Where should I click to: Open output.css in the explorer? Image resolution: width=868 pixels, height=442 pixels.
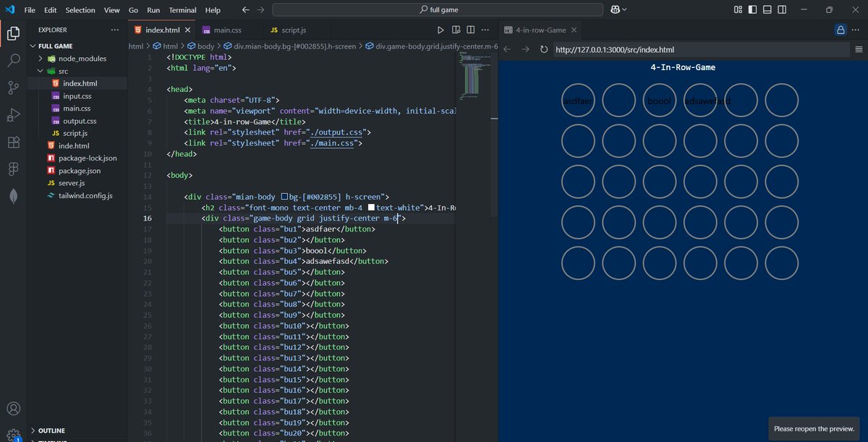(80, 121)
